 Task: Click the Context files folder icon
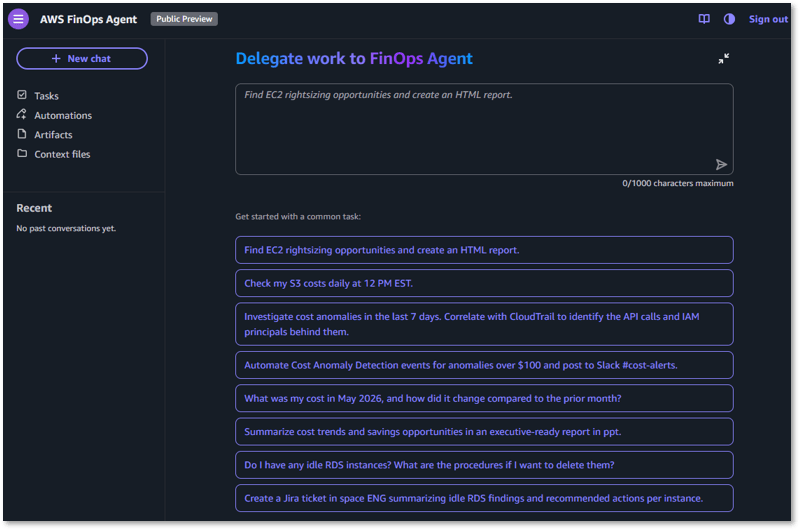point(22,153)
